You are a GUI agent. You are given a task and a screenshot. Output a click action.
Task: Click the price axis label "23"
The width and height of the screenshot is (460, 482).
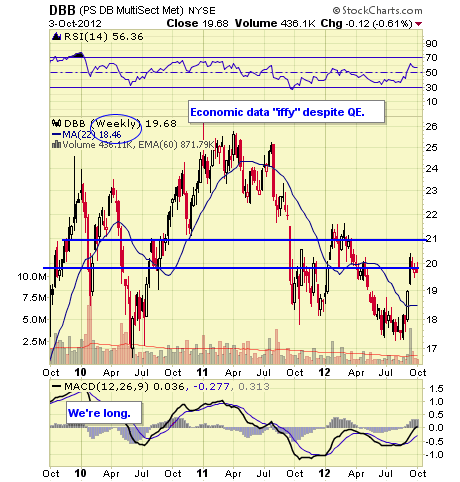coord(431,191)
